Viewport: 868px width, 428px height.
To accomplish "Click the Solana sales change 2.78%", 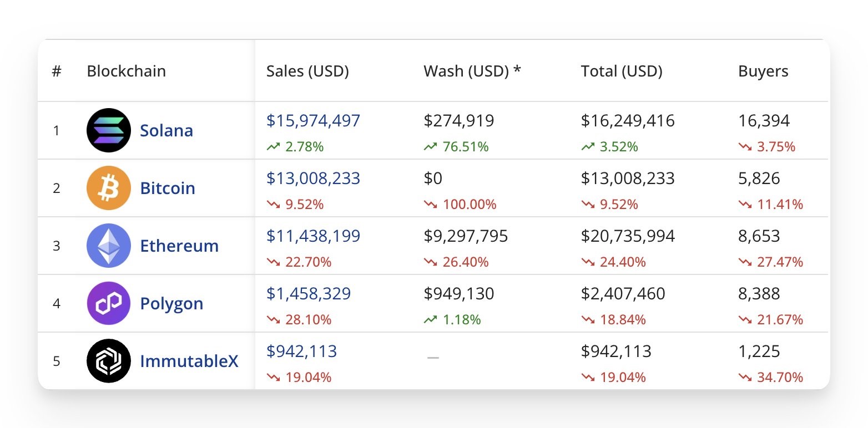I will point(295,147).
